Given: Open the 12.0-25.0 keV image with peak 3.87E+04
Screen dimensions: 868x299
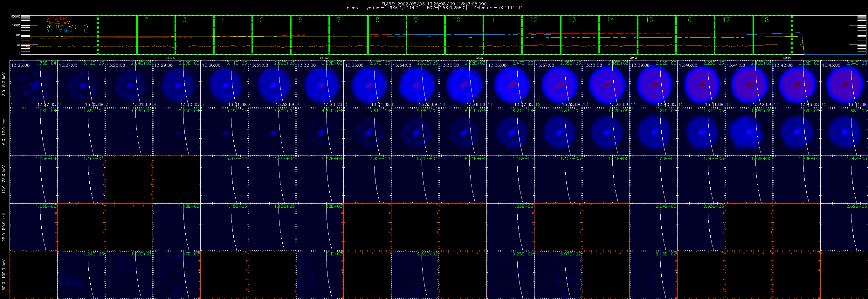Looking at the screenshot, I should point(224,179).
